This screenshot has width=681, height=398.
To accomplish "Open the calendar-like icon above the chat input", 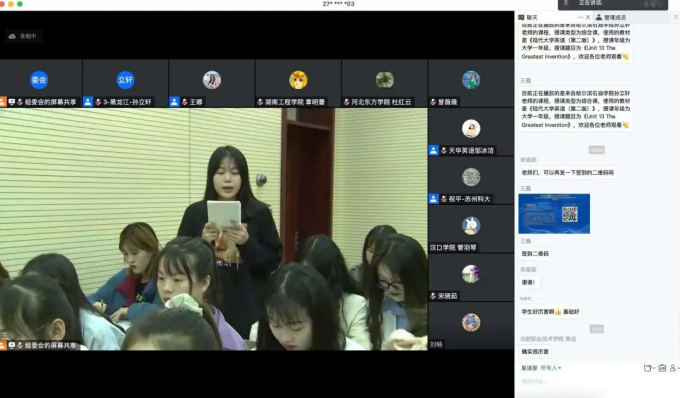I will point(662,368).
